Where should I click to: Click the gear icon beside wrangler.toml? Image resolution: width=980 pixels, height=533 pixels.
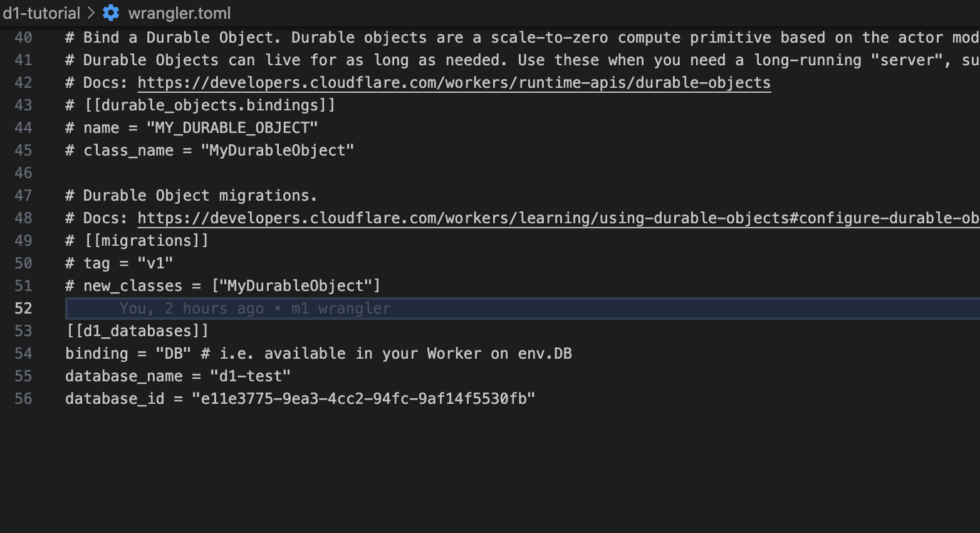point(111,13)
